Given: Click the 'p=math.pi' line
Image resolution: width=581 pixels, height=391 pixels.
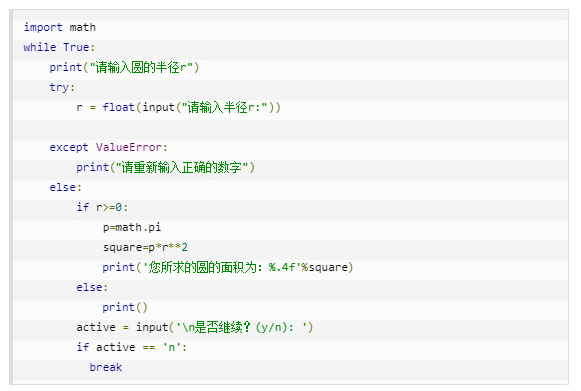Looking at the screenshot, I should point(132,228).
